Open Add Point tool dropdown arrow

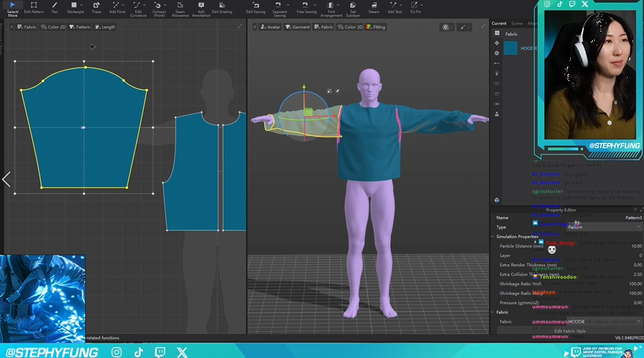pos(123,5)
